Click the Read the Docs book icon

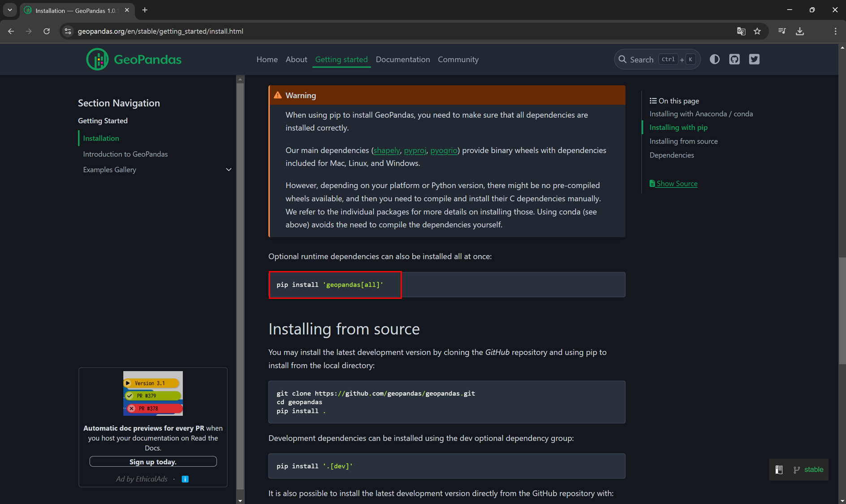pyautogui.click(x=779, y=470)
